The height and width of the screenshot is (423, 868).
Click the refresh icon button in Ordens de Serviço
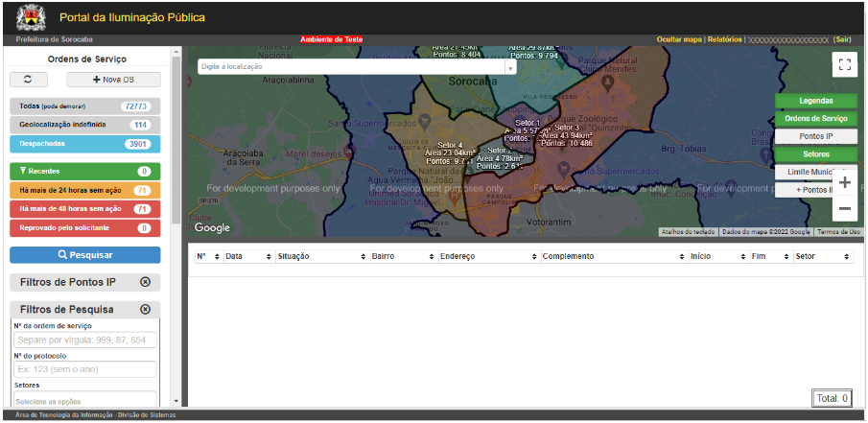click(x=28, y=80)
